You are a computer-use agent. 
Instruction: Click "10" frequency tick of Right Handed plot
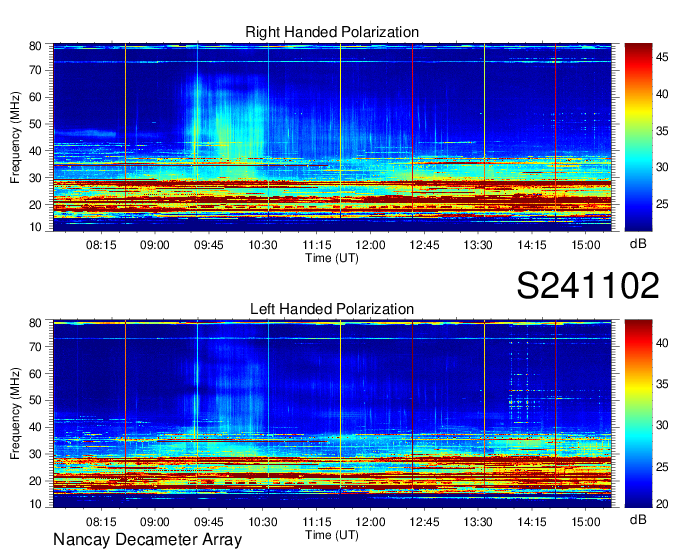click(35, 227)
